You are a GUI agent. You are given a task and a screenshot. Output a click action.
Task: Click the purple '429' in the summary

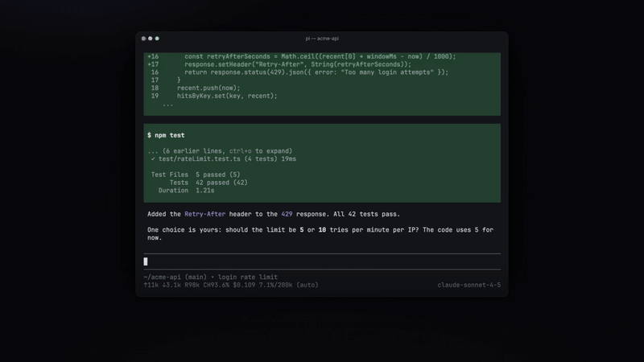[287, 214]
